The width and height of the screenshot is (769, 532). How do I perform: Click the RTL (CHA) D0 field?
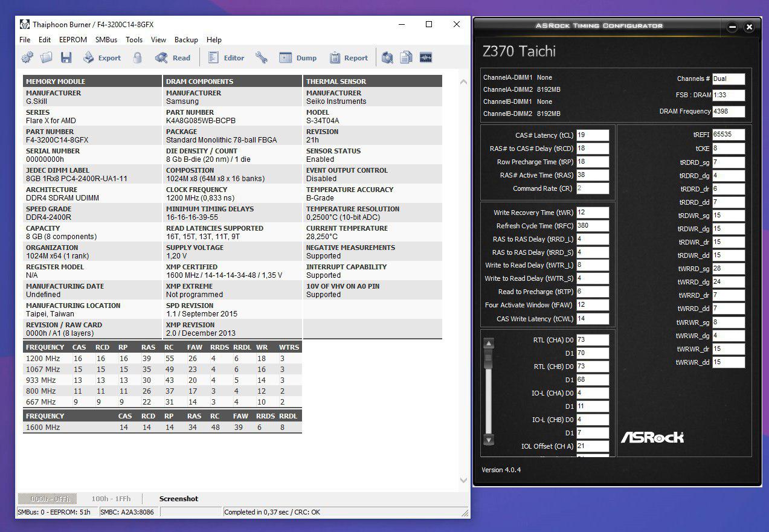(593, 340)
